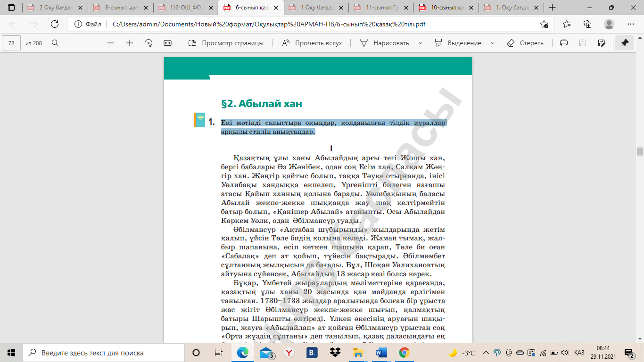The image size is (644, 362).
Task: Select the "Стереть" eraser tool
Action: [525, 43]
